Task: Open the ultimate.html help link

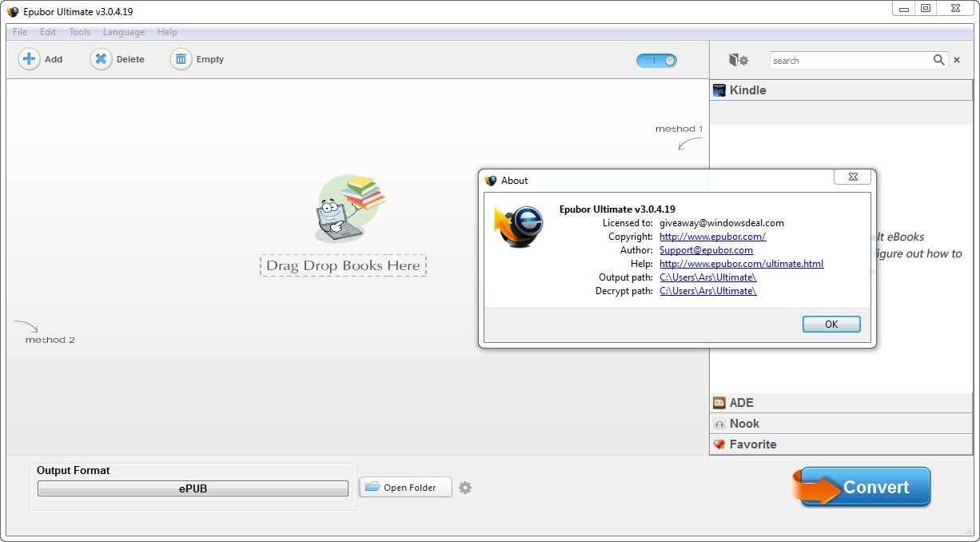Action: (742, 264)
